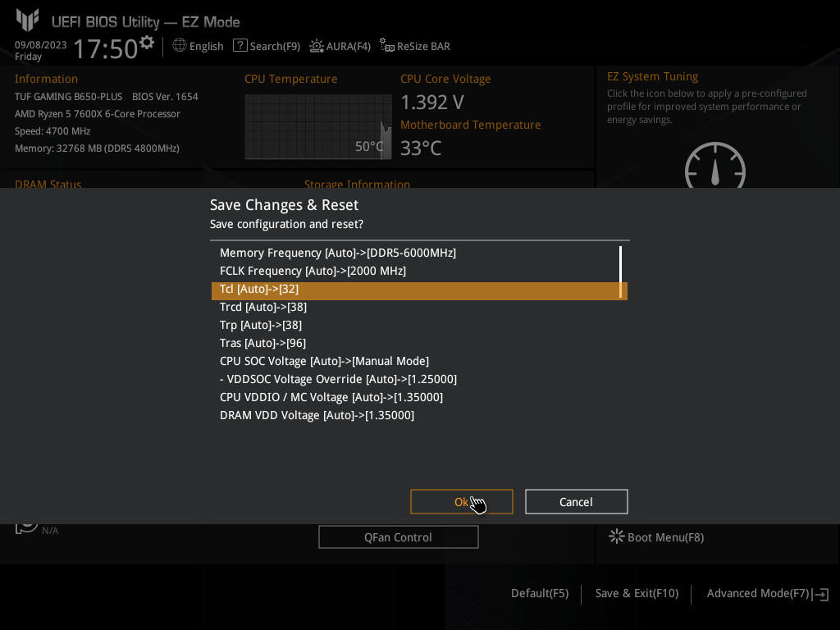
Task: Open time settings gear icon
Action: click(147, 42)
